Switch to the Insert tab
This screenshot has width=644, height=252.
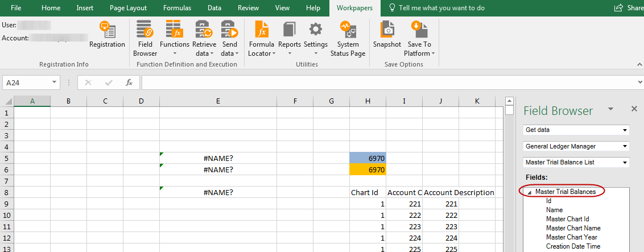85,8
